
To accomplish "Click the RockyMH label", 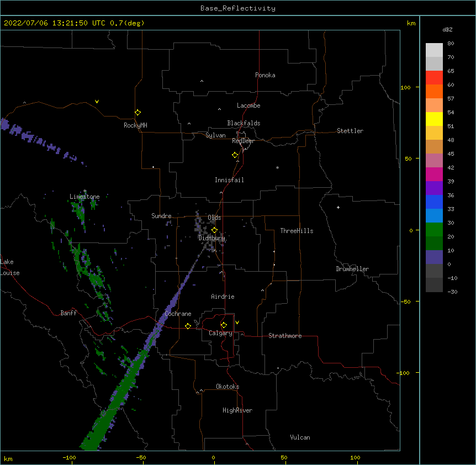I will coord(135,125).
